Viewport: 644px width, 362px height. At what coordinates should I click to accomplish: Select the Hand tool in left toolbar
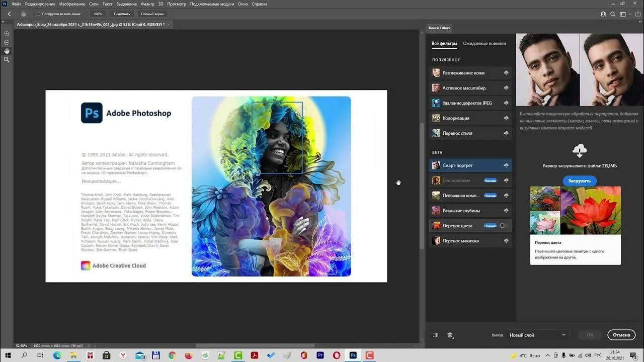tap(7, 51)
